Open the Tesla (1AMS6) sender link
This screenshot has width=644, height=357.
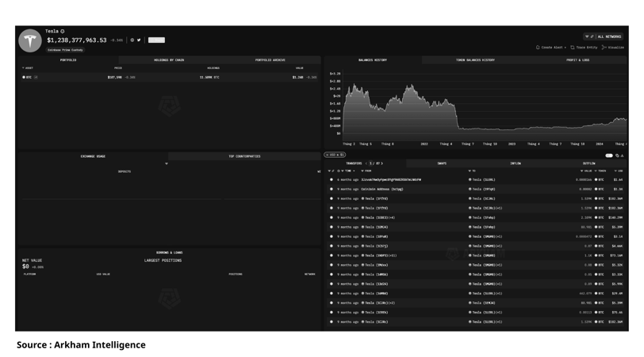click(374, 274)
